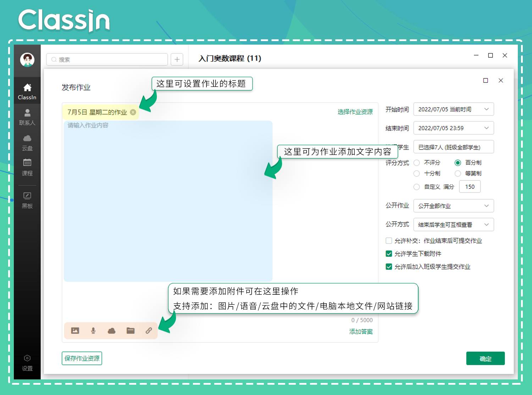Enable 允许补交 late submission checkbox
The image size is (532, 395).
pos(389,241)
